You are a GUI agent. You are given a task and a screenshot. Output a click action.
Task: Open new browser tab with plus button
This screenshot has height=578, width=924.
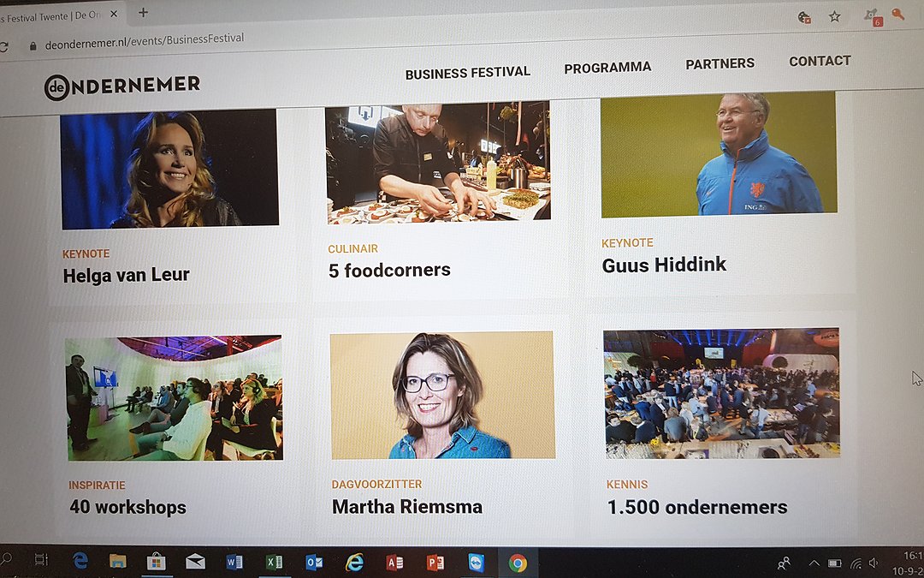143,12
